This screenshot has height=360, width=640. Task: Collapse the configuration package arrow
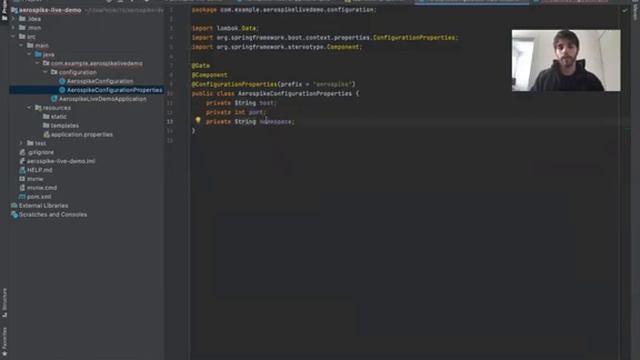pos(45,72)
